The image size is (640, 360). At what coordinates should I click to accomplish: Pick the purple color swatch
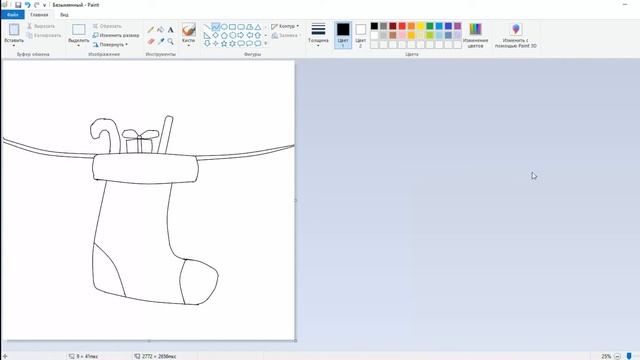coord(458,26)
